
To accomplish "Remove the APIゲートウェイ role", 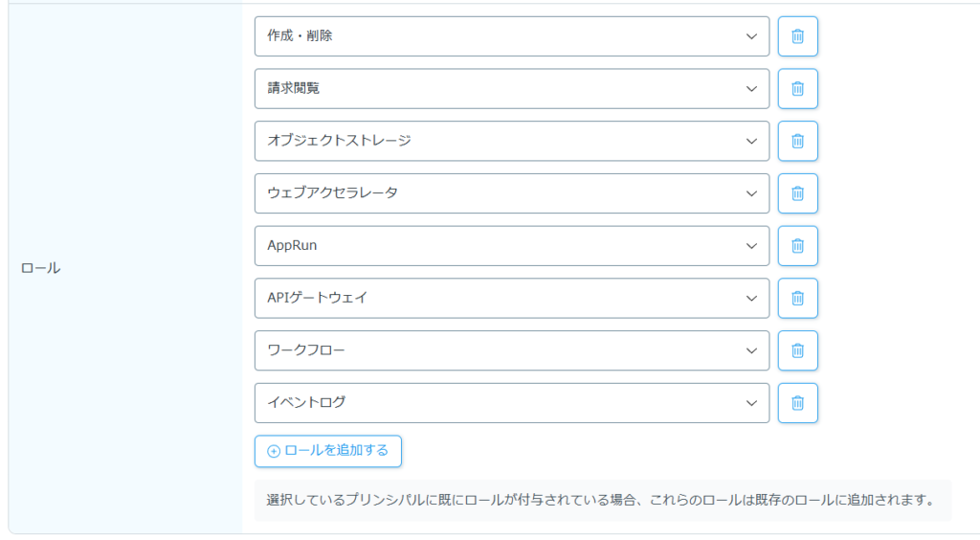I will 797,298.
